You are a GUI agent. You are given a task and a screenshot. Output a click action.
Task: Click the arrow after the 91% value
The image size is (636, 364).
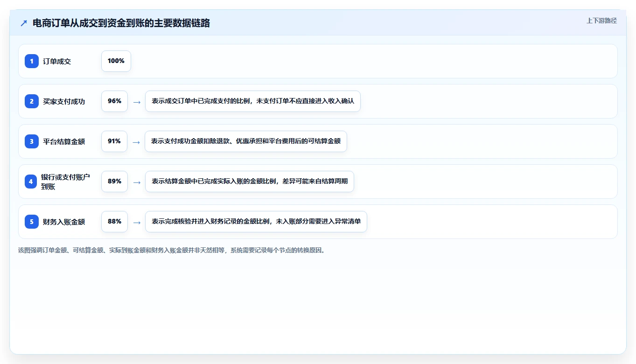click(x=136, y=142)
